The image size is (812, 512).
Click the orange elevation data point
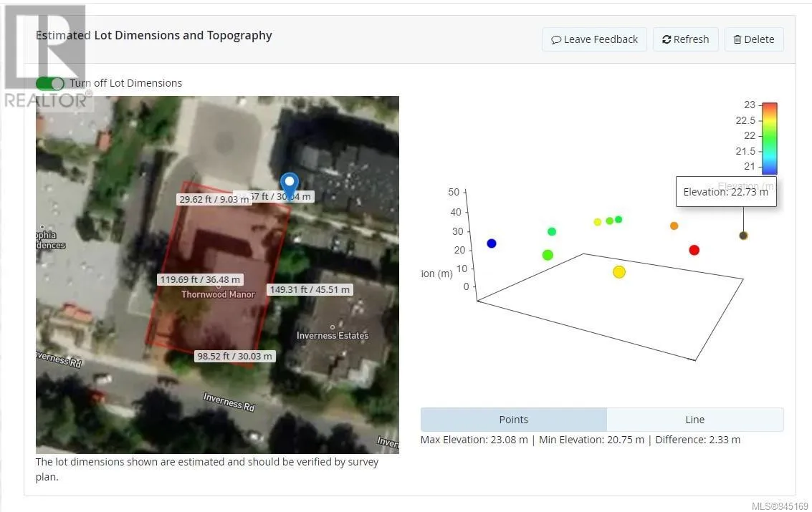pos(674,226)
